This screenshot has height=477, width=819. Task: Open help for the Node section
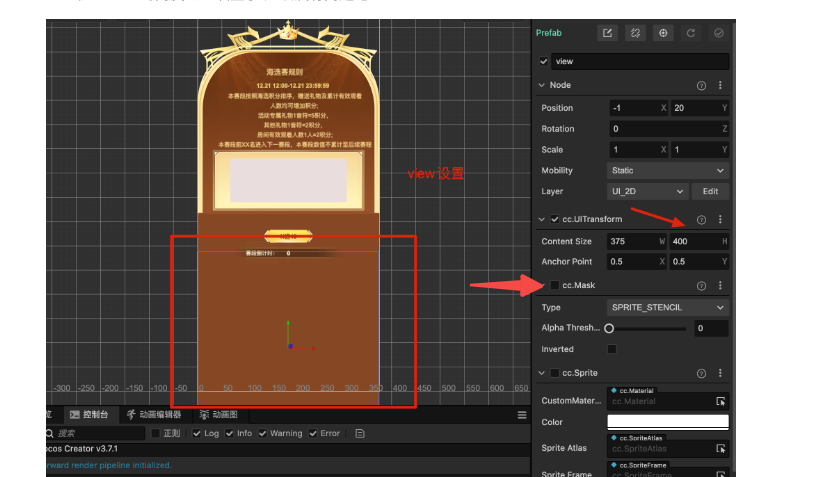tap(701, 86)
